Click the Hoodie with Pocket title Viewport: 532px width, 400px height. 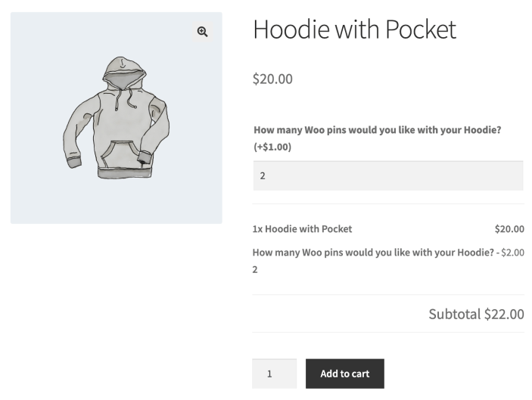pos(354,29)
